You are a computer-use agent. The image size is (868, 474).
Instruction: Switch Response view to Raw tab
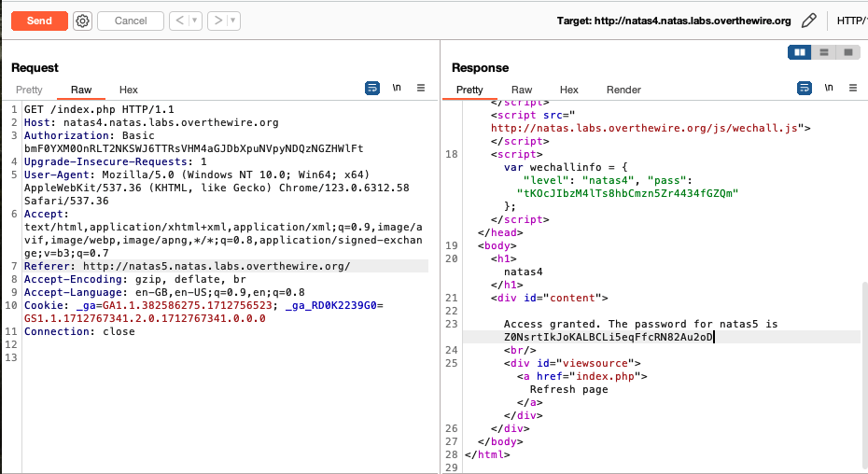pos(522,90)
